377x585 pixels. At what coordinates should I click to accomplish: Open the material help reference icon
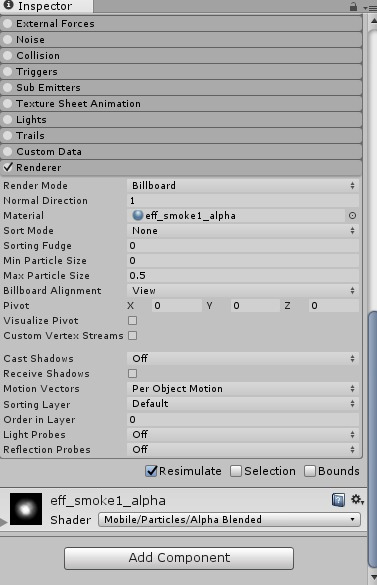pyautogui.click(x=338, y=500)
